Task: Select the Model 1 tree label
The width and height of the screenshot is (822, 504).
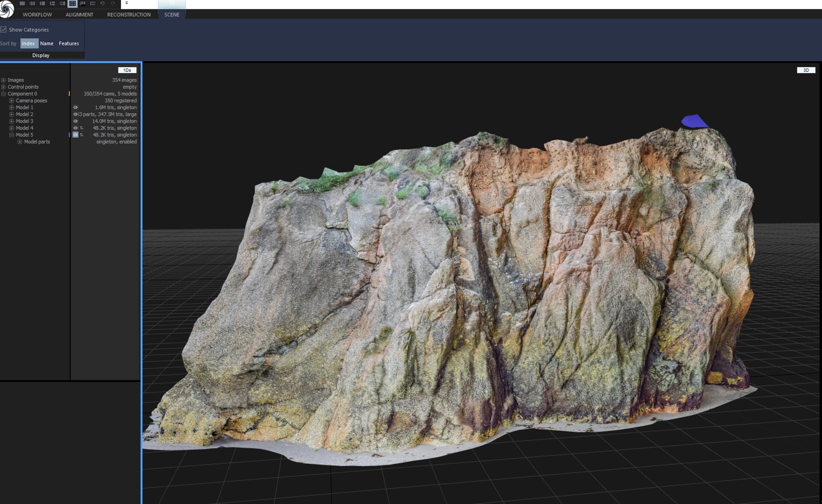Action: click(24, 107)
